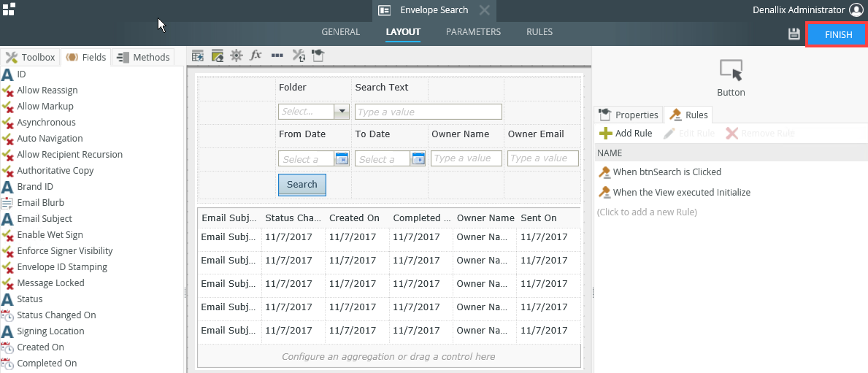Click the auto-generate table toolbar icon
The image size is (868, 373).
pyautogui.click(x=198, y=55)
